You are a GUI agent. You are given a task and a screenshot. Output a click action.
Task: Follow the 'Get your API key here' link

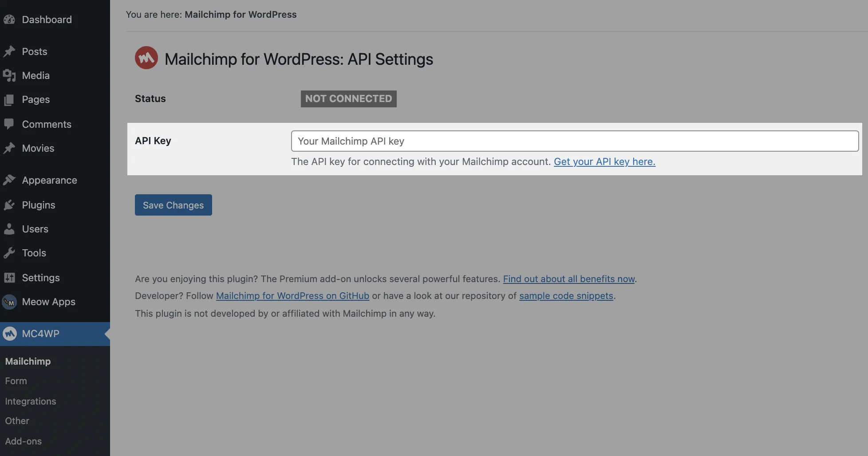pos(604,161)
